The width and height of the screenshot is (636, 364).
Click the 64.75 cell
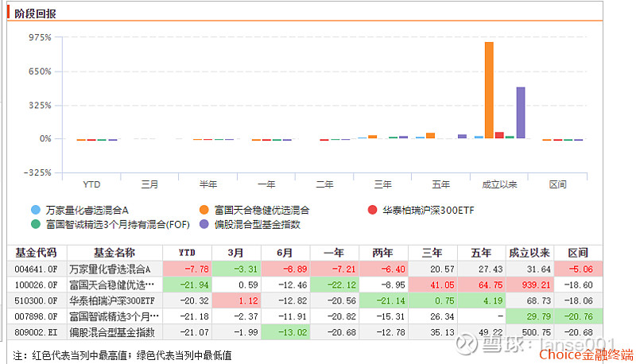tap(482, 285)
